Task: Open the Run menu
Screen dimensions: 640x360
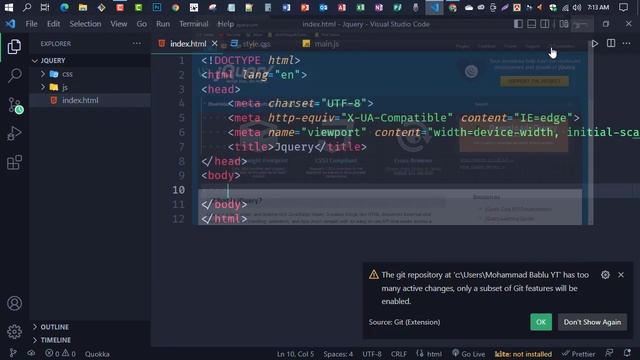Action: (x=163, y=24)
